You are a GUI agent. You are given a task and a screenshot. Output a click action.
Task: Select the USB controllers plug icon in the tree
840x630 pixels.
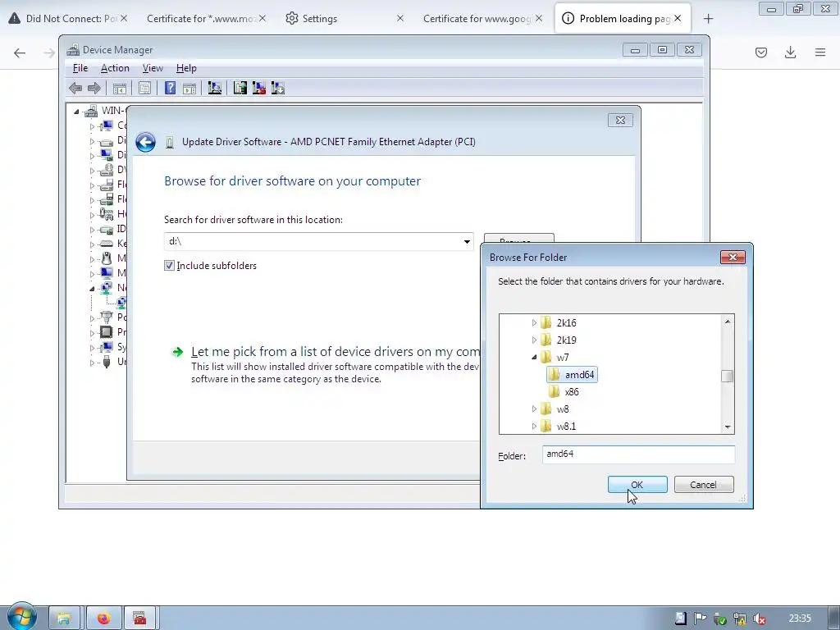(x=107, y=362)
